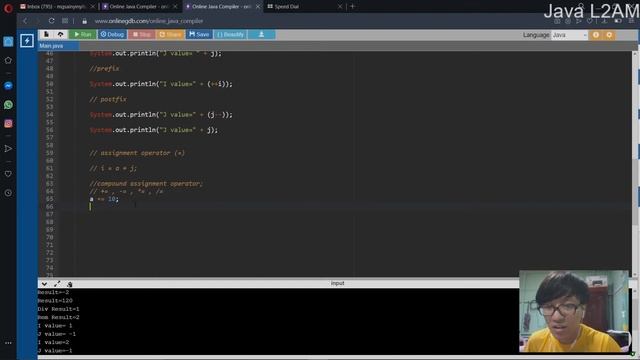This screenshot has height=360, width=640.
Task: Collapse the console with the chevron icon
Action: click(44, 284)
